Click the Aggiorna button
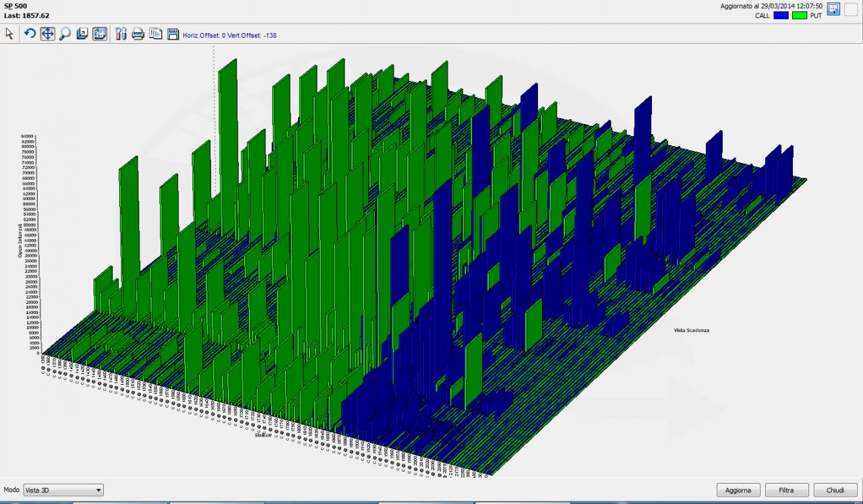 (739, 490)
